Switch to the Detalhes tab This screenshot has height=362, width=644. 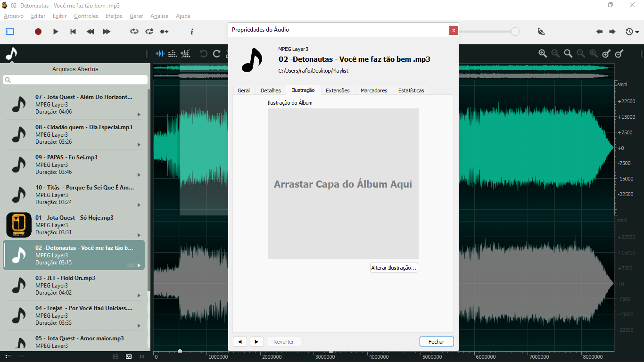tap(271, 90)
